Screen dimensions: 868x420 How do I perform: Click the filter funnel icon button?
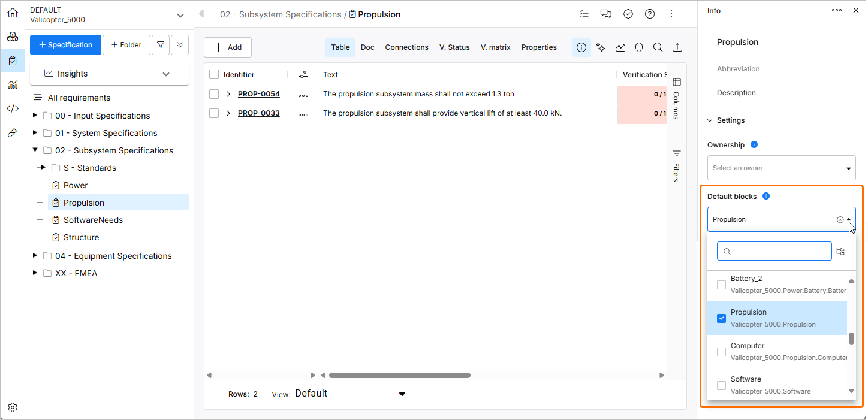click(161, 45)
